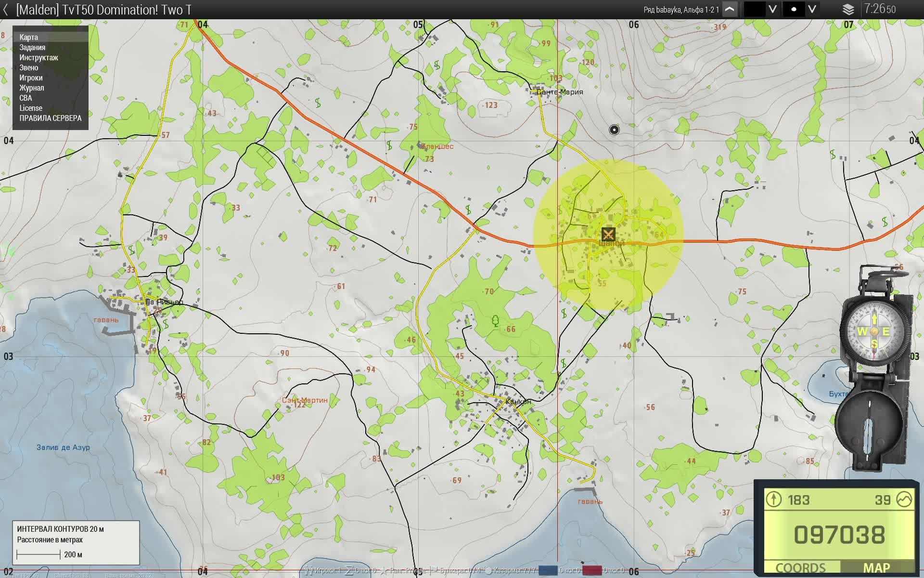Open the marker shape dropdown arrow
The width and height of the screenshot is (924, 578).
pos(812,9)
